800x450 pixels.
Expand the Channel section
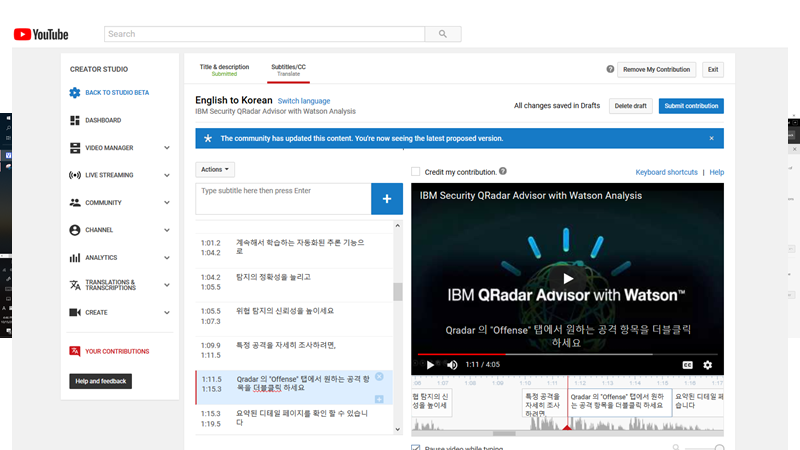tap(167, 230)
